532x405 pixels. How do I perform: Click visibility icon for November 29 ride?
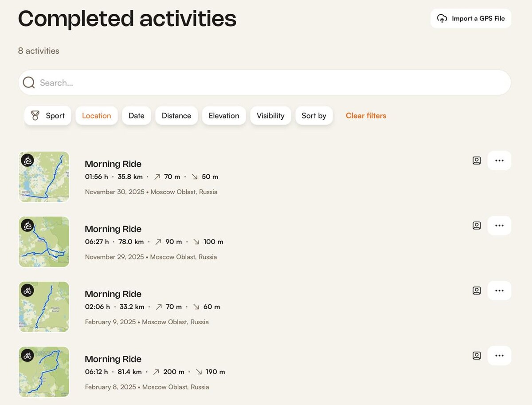(x=477, y=226)
